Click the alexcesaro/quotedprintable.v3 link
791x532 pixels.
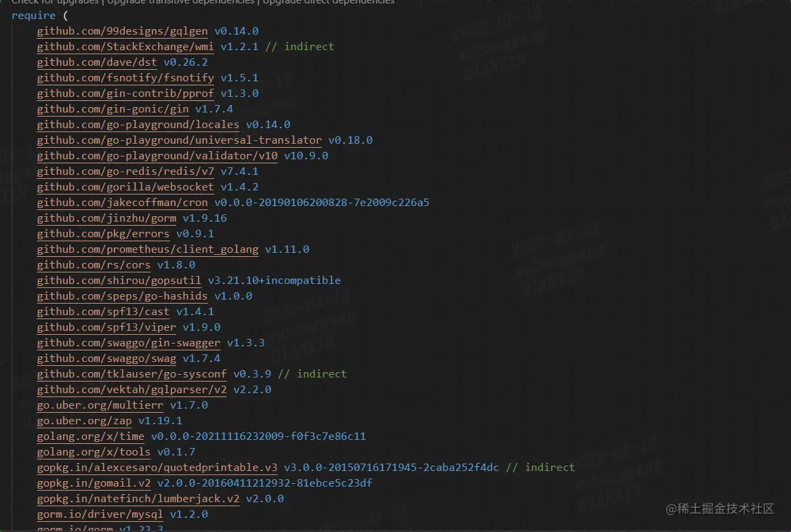(157, 468)
